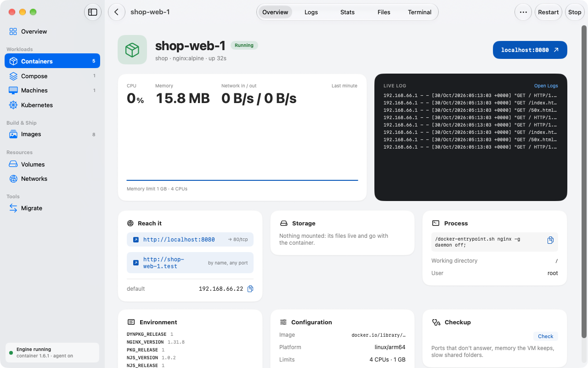Click the Kubernetes helm icon in sidebar
588x368 pixels.
13,105
